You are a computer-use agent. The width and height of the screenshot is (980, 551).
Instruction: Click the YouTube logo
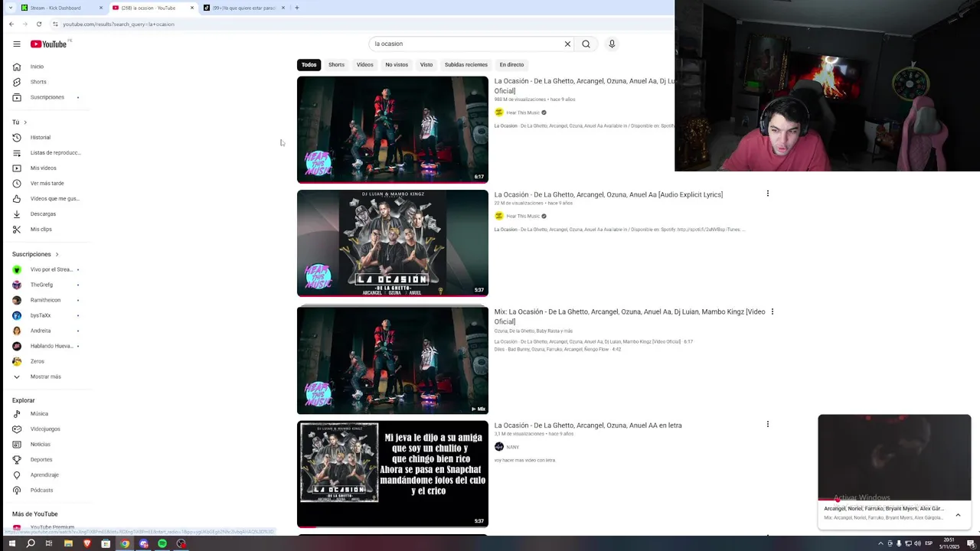click(49, 44)
